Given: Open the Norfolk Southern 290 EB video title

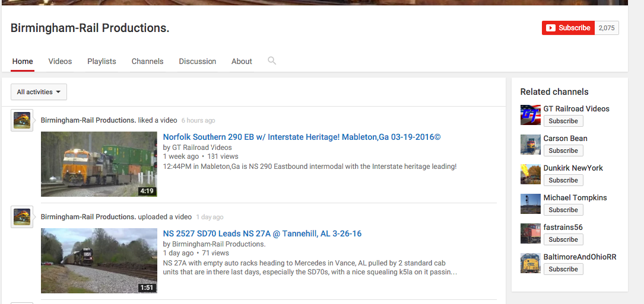Looking at the screenshot, I should coord(302,137).
